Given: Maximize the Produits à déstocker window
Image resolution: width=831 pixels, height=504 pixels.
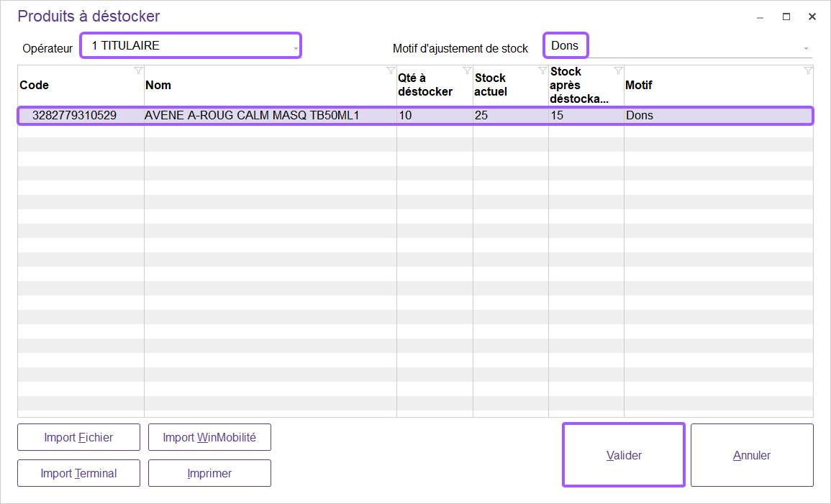Looking at the screenshot, I should pos(786,17).
